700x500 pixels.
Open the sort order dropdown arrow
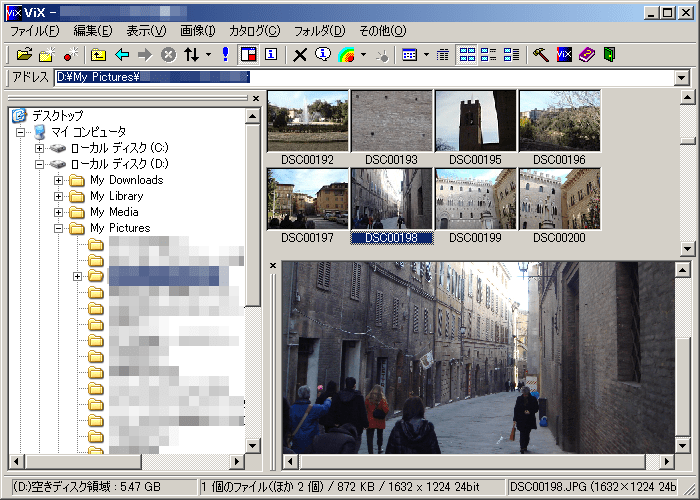pos(208,55)
